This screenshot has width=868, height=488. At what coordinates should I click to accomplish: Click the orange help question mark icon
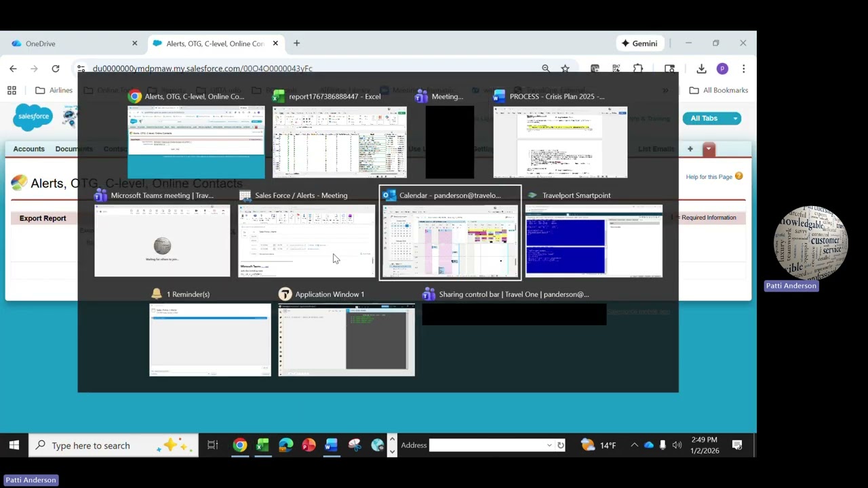coord(738,176)
